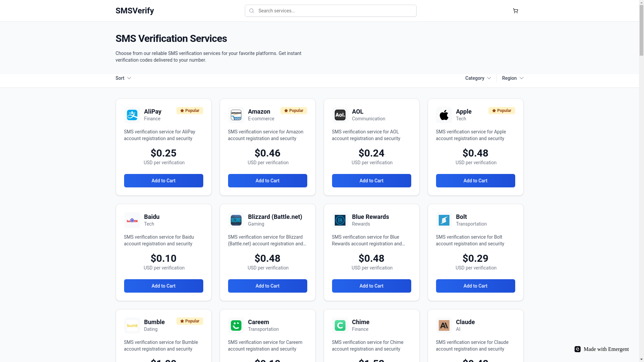Viewport: 644px width, 362px height.
Task: Click the Communication category label
Action: point(368,119)
